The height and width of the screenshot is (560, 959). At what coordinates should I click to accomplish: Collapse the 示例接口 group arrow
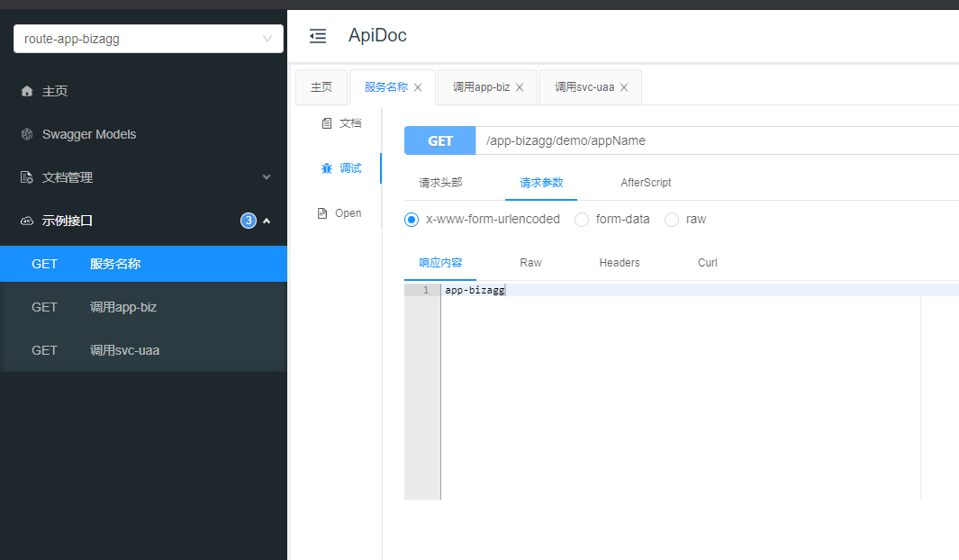[267, 221]
